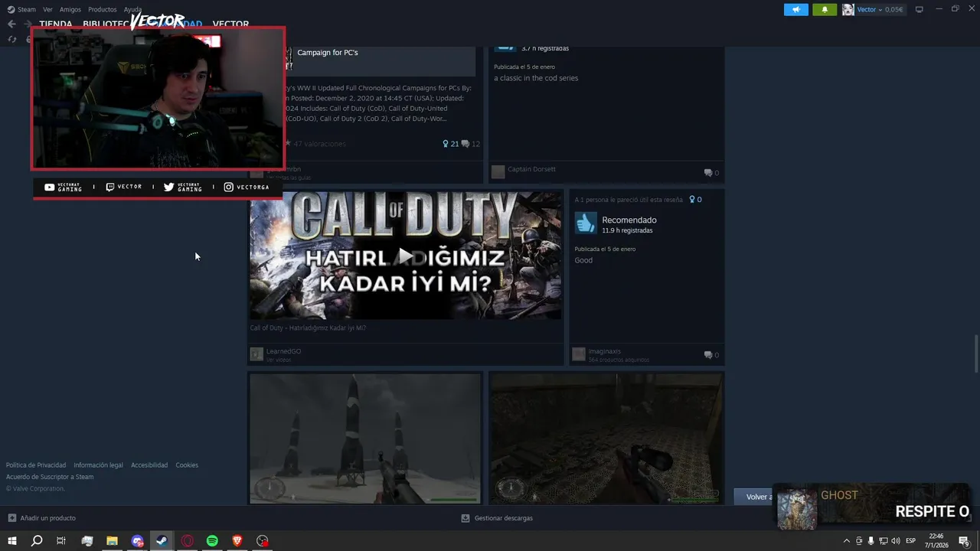Open the purple chat app with 9+ badge
Screen dimensions: 980x551
[x=137, y=541]
